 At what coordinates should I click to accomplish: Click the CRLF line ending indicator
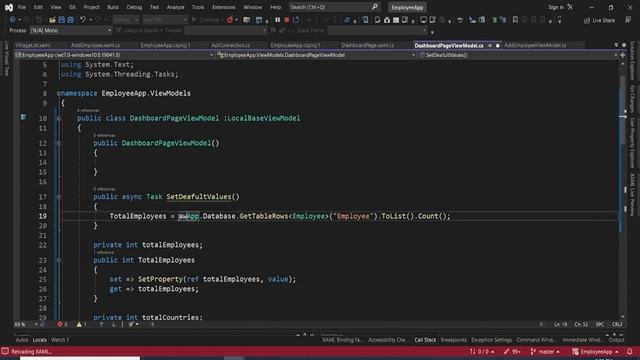click(x=617, y=324)
